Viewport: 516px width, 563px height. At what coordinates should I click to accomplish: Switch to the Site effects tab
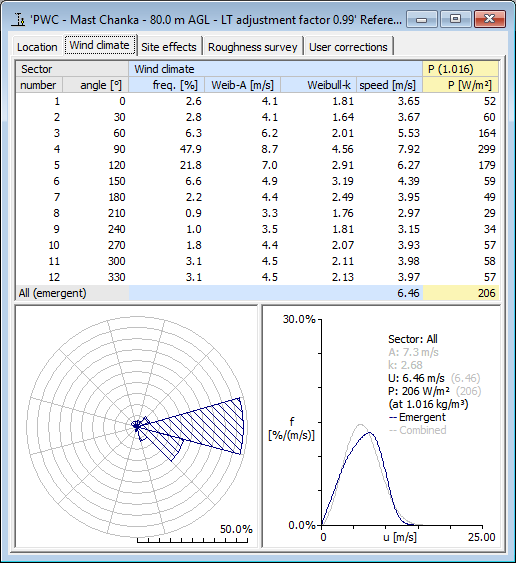coord(169,47)
